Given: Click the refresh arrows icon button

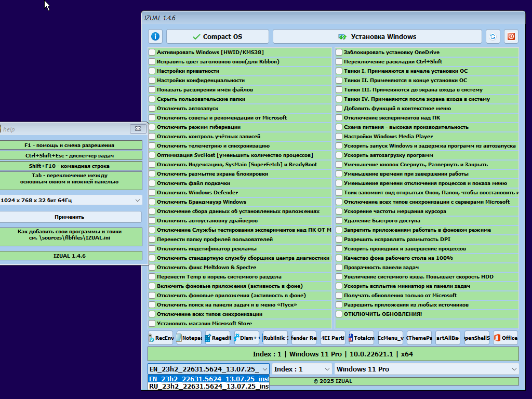Looking at the screenshot, I should click(493, 36).
